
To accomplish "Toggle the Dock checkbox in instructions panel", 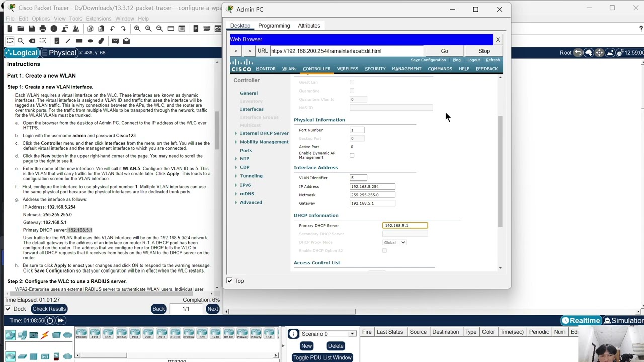I will (x=8, y=309).
